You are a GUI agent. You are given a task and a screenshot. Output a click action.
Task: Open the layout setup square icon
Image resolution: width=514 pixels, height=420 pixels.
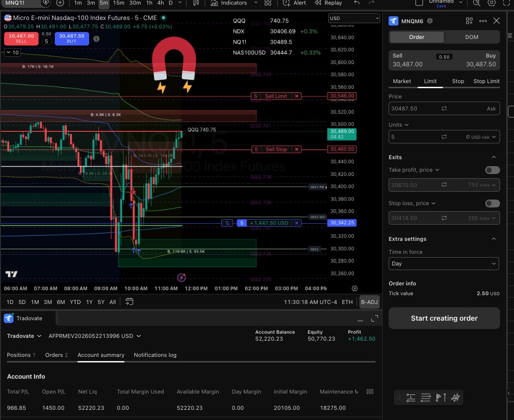419,3
